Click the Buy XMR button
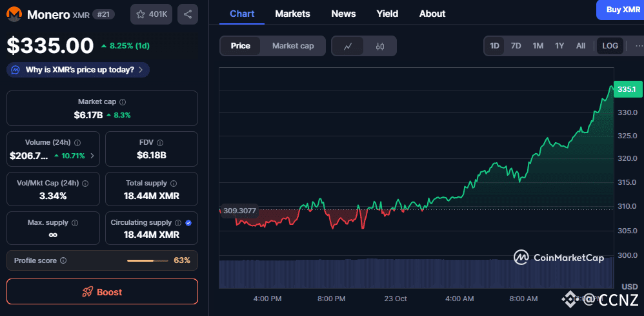This screenshot has height=316, width=644. click(x=622, y=10)
